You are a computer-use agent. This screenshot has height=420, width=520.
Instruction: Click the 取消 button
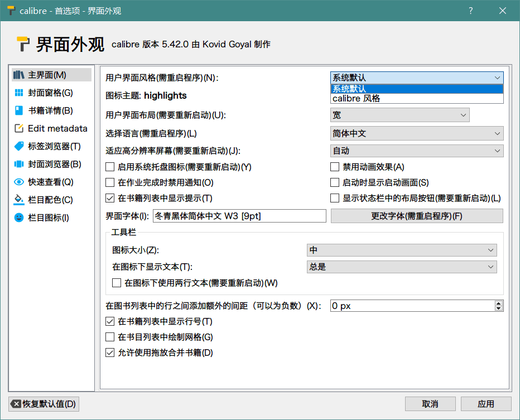click(x=430, y=404)
